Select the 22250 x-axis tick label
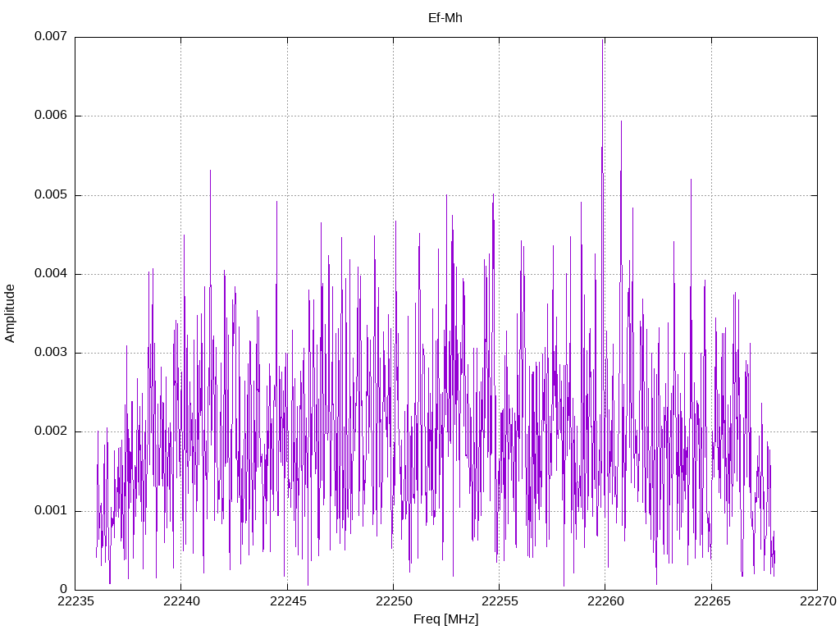 tap(393, 602)
